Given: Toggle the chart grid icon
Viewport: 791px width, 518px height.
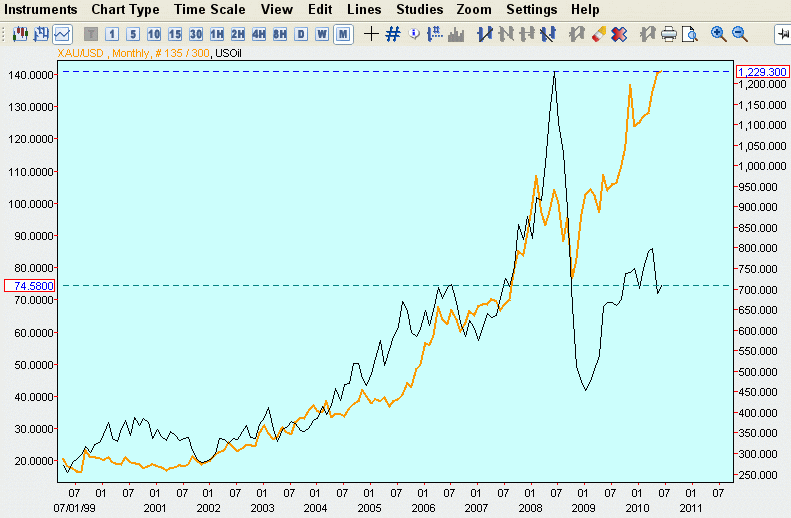Looking at the screenshot, I should pyautogui.click(x=393, y=34).
